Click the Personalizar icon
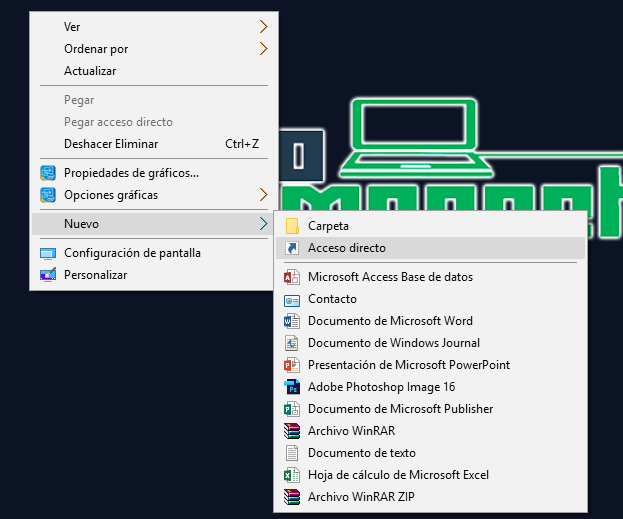Image resolution: width=623 pixels, height=519 pixels. [48, 275]
